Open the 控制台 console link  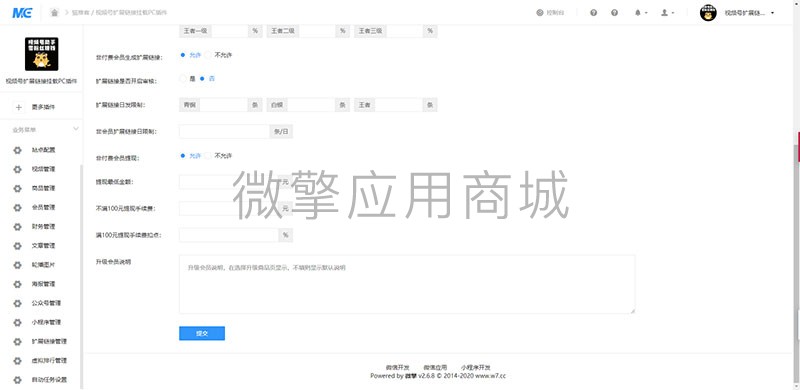pyautogui.click(x=551, y=13)
